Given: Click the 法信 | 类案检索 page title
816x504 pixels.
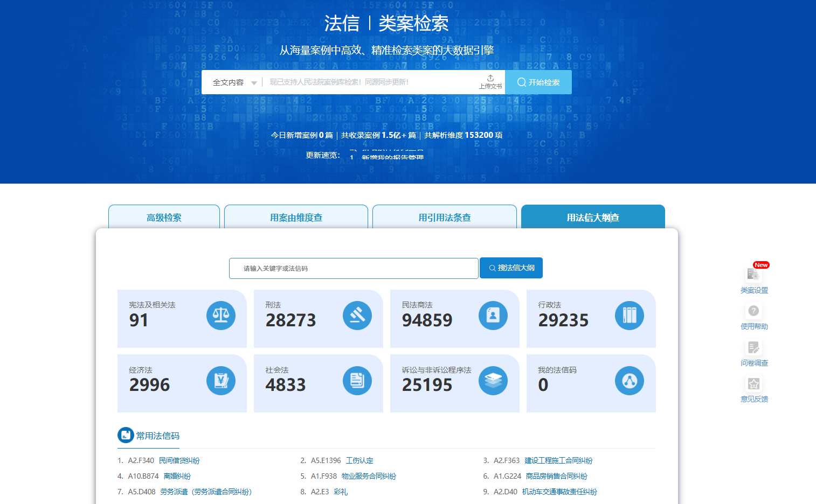Looking at the screenshot, I should (x=386, y=23).
